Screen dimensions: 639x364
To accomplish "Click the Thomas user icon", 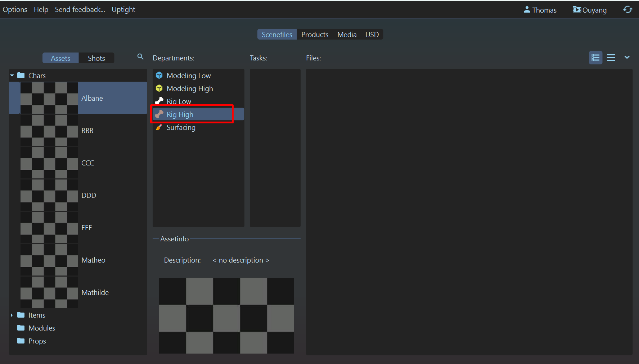I will pyautogui.click(x=527, y=10).
